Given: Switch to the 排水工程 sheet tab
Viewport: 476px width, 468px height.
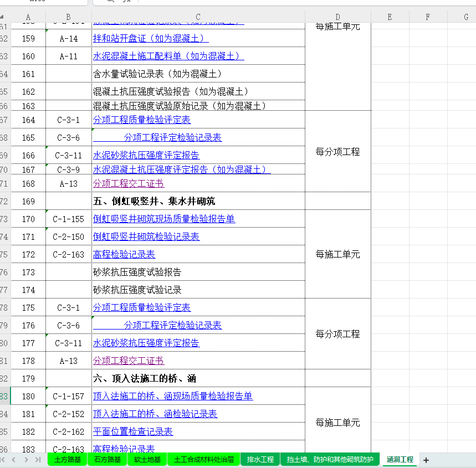Looking at the screenshot, I should pyautogui.click(x=260, y=460).
